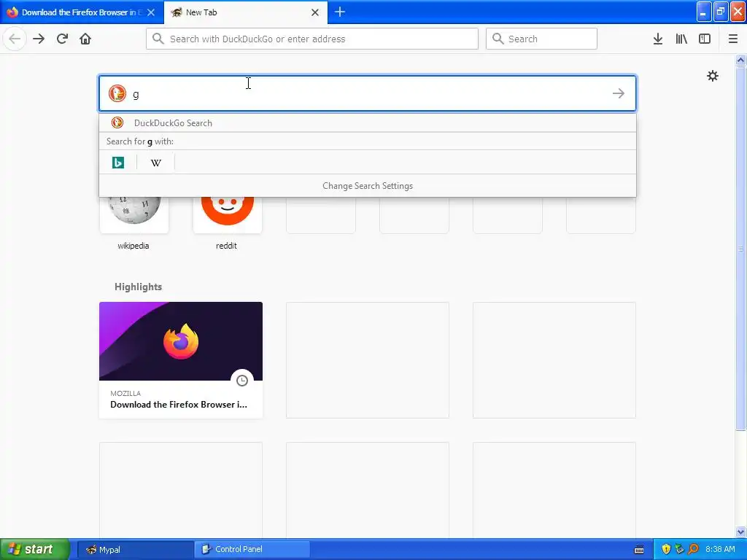The width and height of the screenshot is (747, 560).
Task: Open the Windows start menu
Action: tap(35, 549)
